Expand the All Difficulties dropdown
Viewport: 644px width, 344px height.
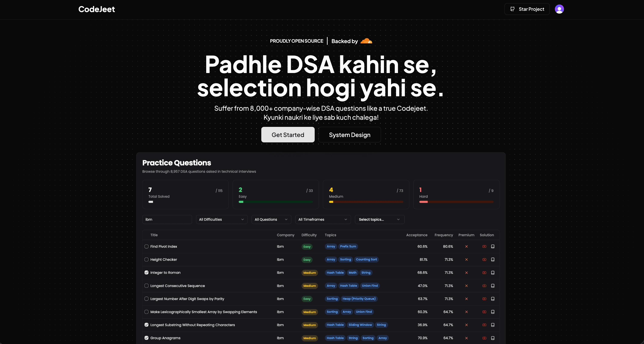[x=221, y=219]
